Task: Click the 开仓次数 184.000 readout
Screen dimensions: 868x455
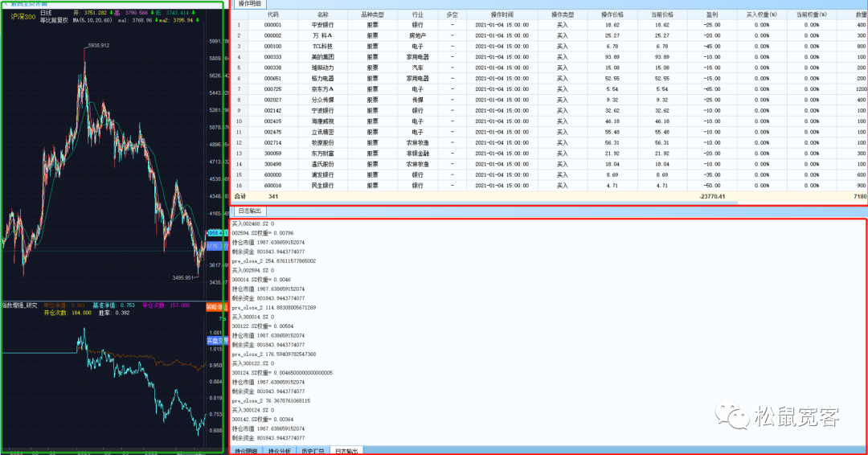Action: [x=68, y=313]
